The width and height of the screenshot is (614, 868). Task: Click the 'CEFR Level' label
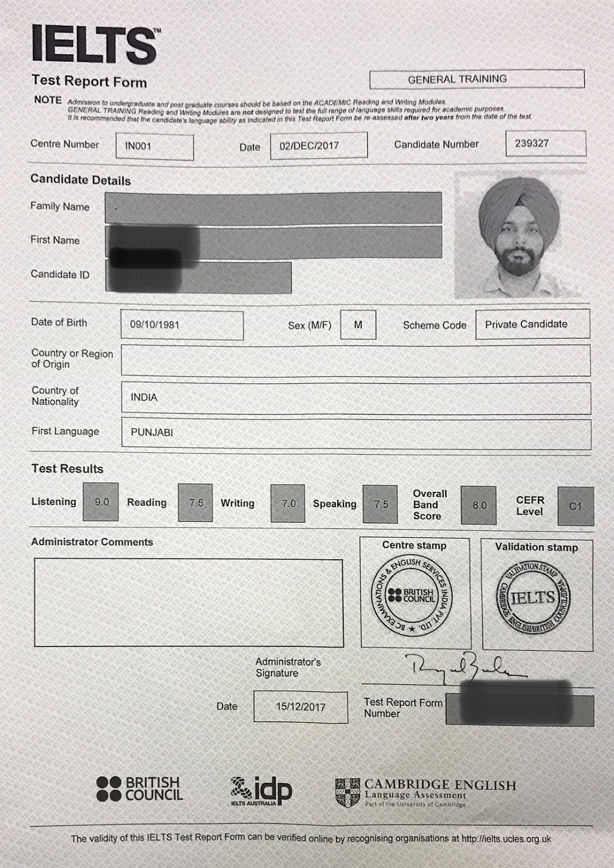click(x=530, y=506)
